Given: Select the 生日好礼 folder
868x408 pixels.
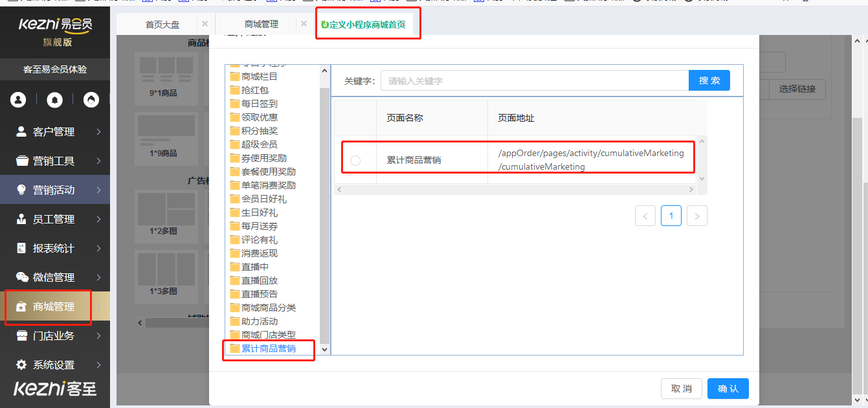Looking at the screenshot, I should (254, 212).
